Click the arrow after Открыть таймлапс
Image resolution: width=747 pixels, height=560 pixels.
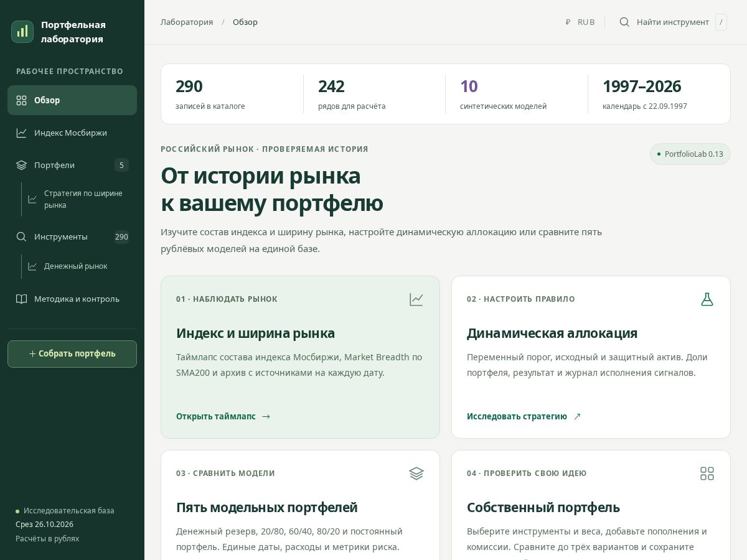266,416
